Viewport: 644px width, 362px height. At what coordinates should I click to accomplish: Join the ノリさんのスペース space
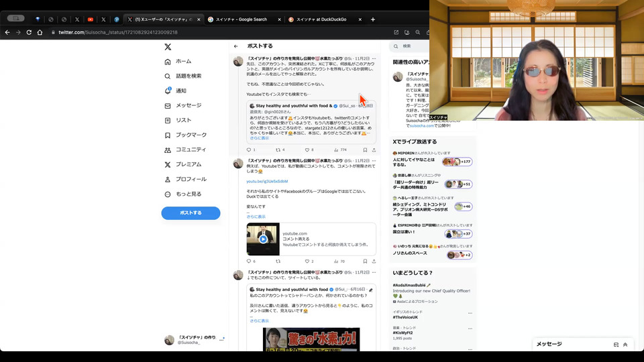coord(433,251)
